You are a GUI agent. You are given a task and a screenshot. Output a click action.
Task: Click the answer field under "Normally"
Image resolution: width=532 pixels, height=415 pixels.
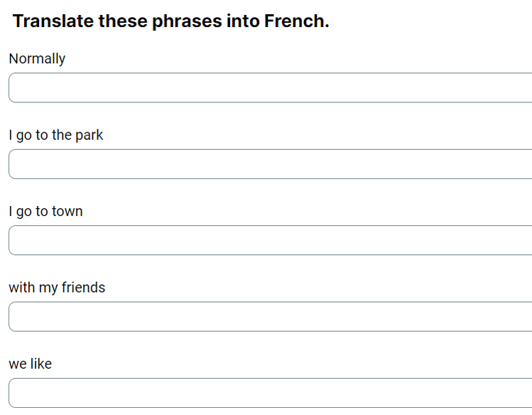(x=270, y=87)
